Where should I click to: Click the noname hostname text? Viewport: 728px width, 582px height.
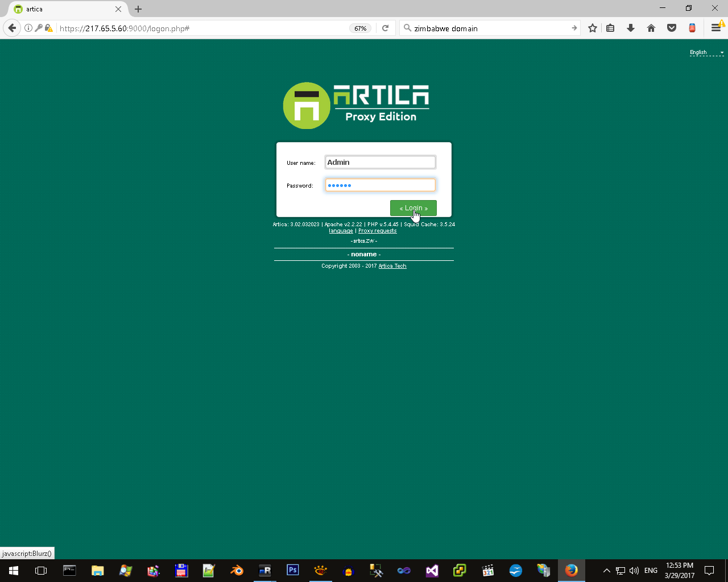[364, 255]
